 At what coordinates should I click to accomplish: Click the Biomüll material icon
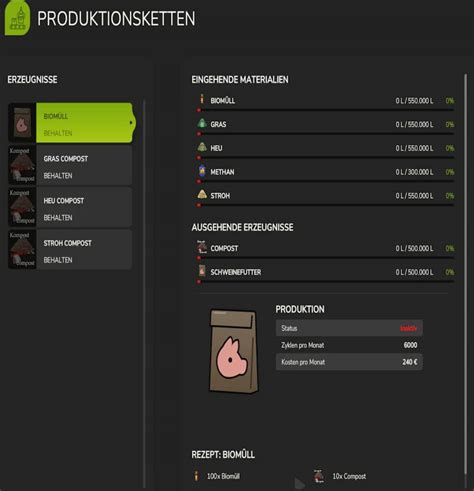[x=202, y=99]
